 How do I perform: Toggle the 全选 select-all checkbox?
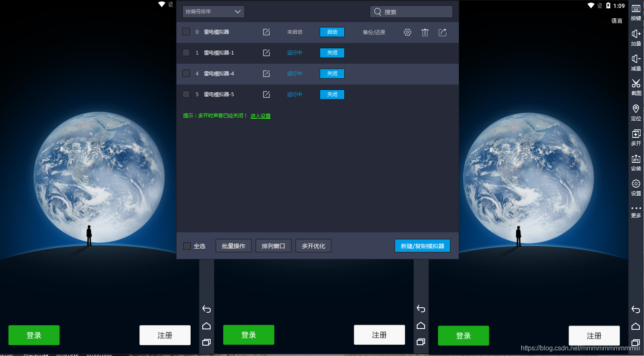click(187, 246)
